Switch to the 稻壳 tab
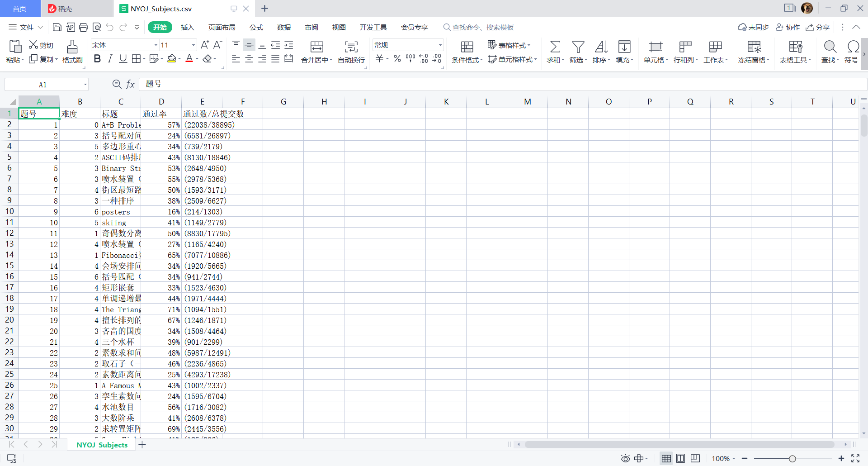Image resolution: width=868 pixels, height=466 pixels. tap(77, 9)
